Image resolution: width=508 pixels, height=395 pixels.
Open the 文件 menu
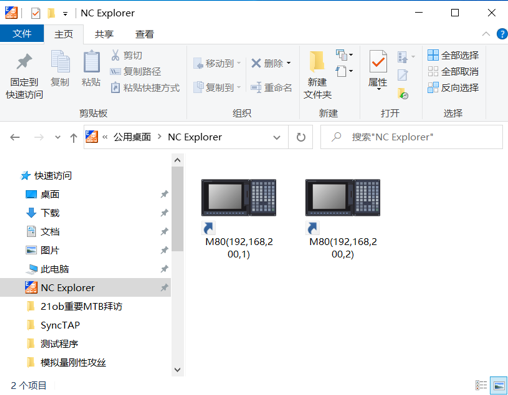point(22,34)
